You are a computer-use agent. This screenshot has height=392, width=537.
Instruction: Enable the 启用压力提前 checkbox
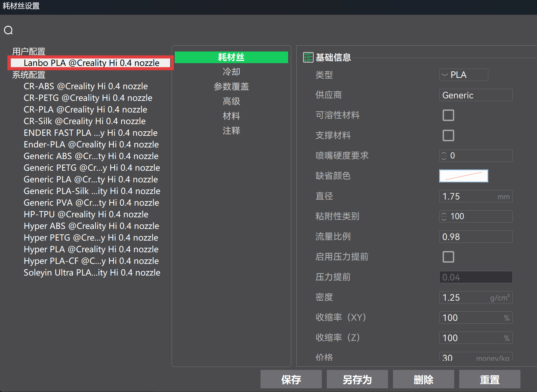(448, 257)
